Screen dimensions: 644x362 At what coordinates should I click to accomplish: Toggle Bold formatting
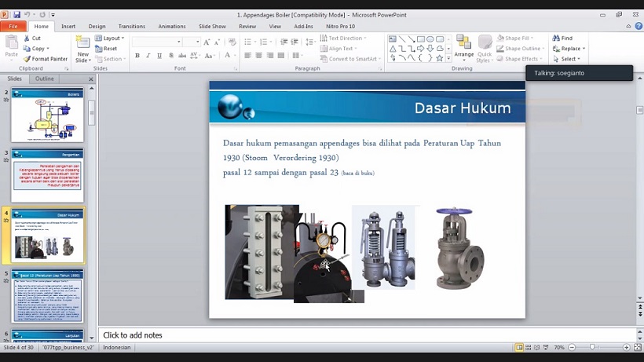137,56
